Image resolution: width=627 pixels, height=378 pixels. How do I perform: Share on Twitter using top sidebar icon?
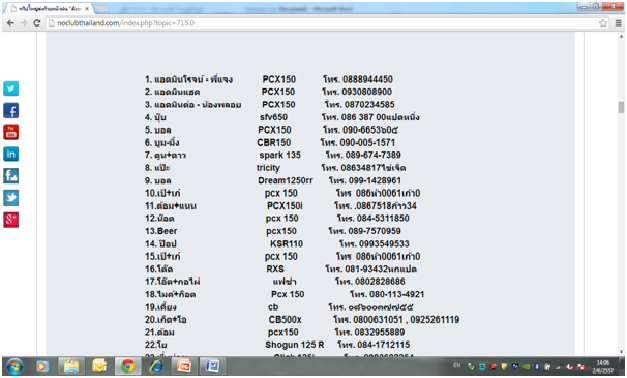[11, 88]
